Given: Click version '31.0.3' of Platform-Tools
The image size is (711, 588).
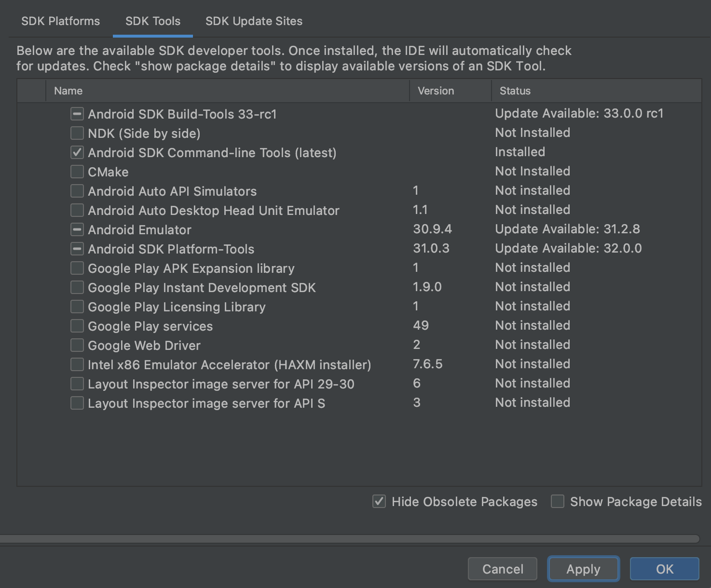Looking at the screenshot, I should pos(431,249).
